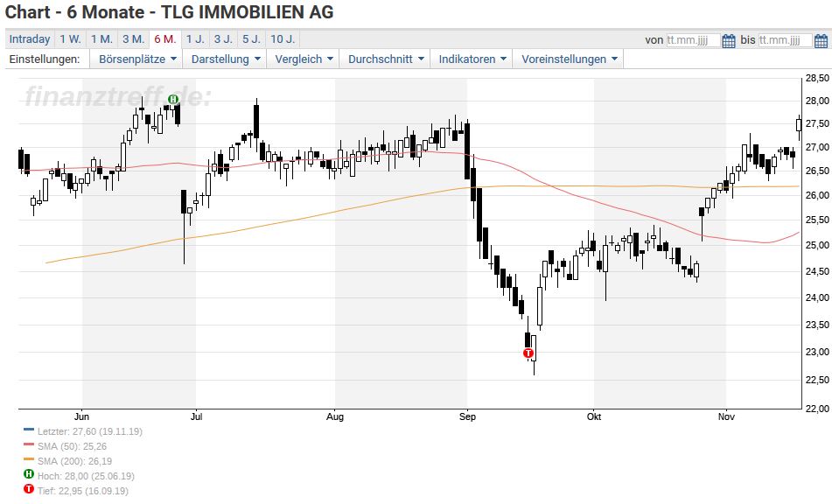Select the 1 W. time range tab
This screenshot has width=832, height=504.
[x=70, y=39]
